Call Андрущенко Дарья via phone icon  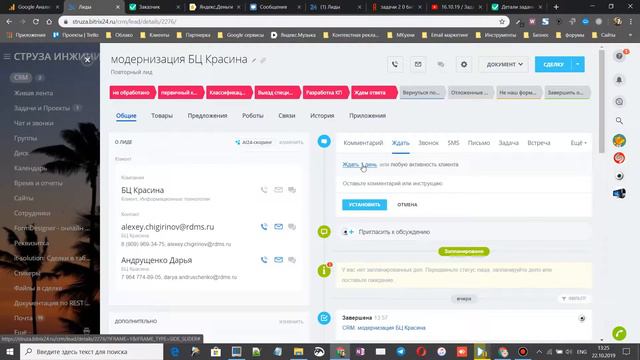[264, 260]
